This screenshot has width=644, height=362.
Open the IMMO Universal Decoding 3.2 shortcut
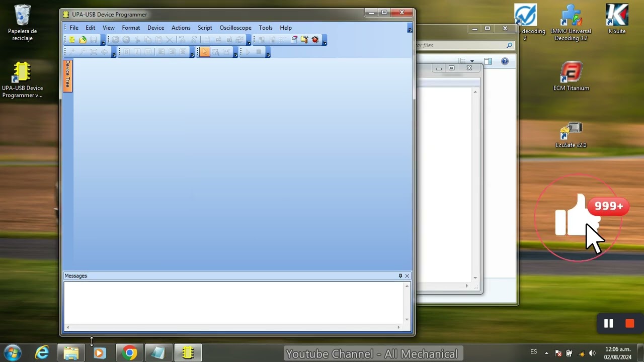[571, 23]
